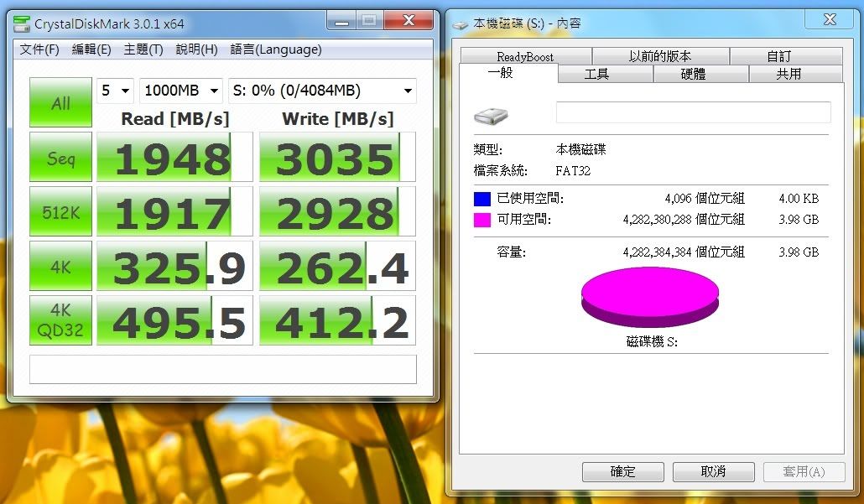Click the 4,096 個位元組 used space value
This screenshot has width=864, height=504.
[705, 198]
